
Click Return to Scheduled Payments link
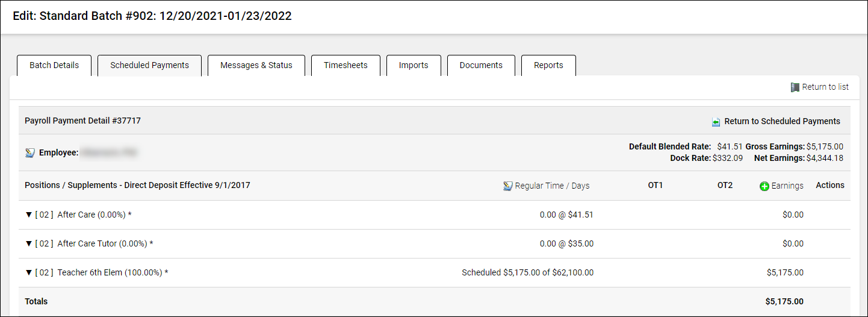(782, 122)
